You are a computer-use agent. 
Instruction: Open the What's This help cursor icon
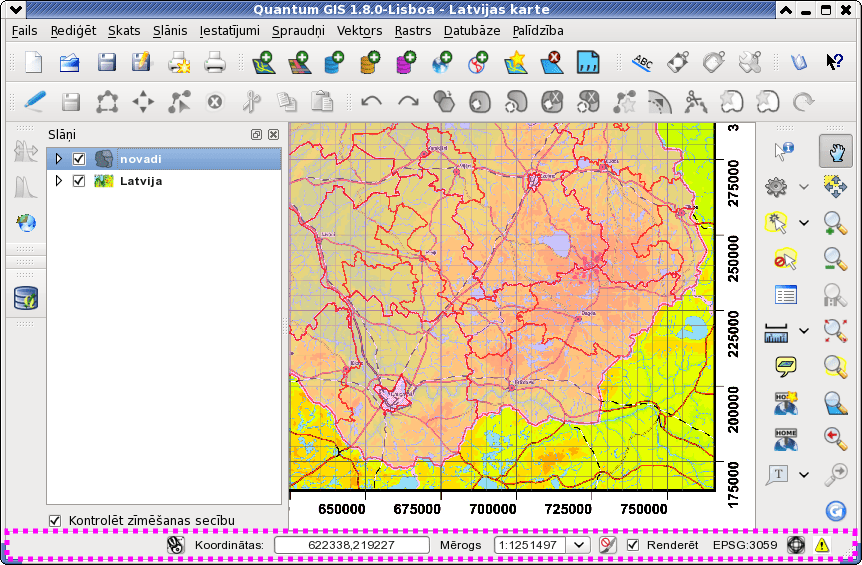click(834, 62)
